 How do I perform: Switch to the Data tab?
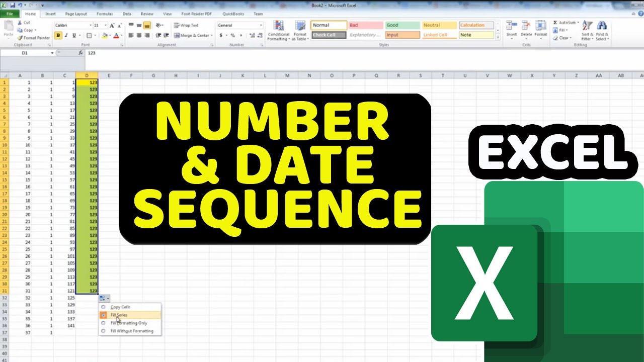pos(127,14)
